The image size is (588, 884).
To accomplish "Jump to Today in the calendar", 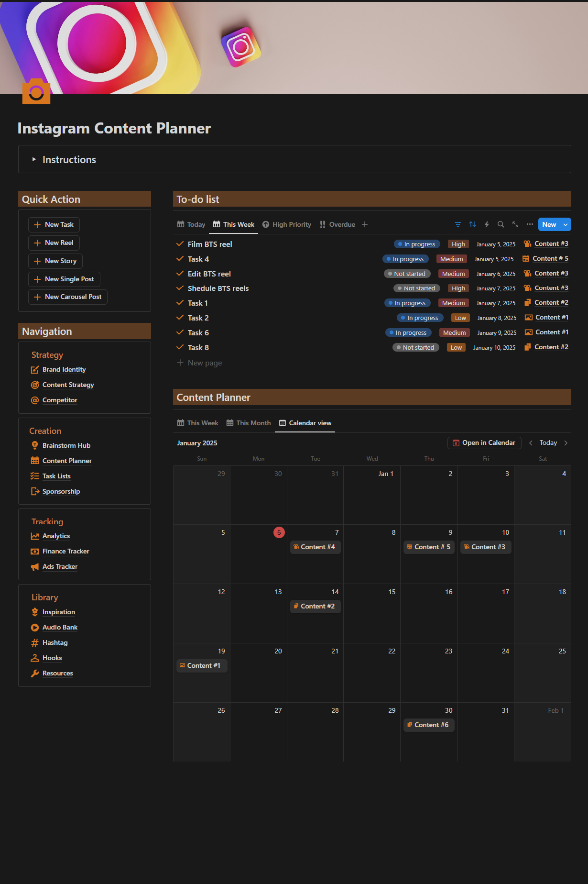I will 548,443.
